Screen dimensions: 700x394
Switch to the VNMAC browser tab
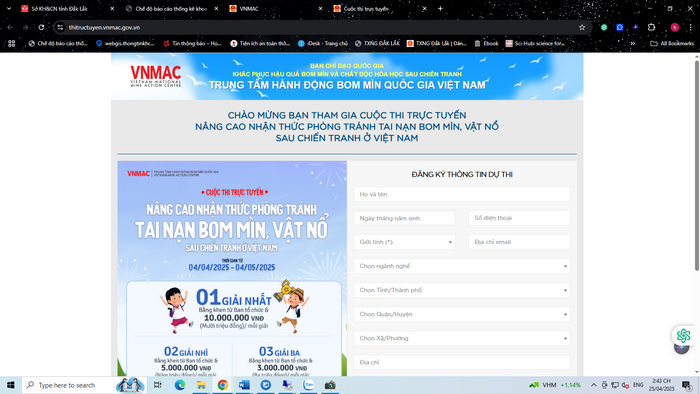click(x=275, y=8)
